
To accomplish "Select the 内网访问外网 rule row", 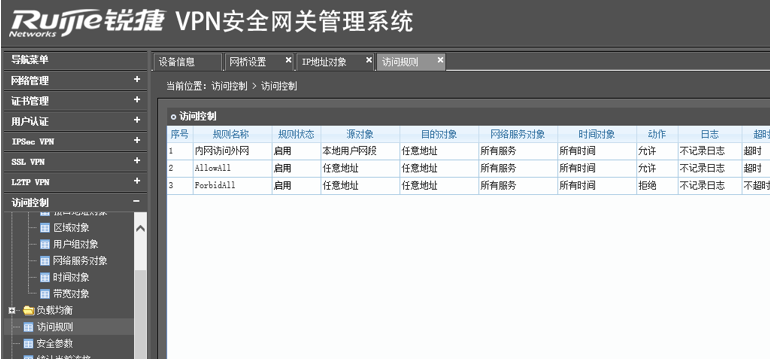I will (468, 151).
